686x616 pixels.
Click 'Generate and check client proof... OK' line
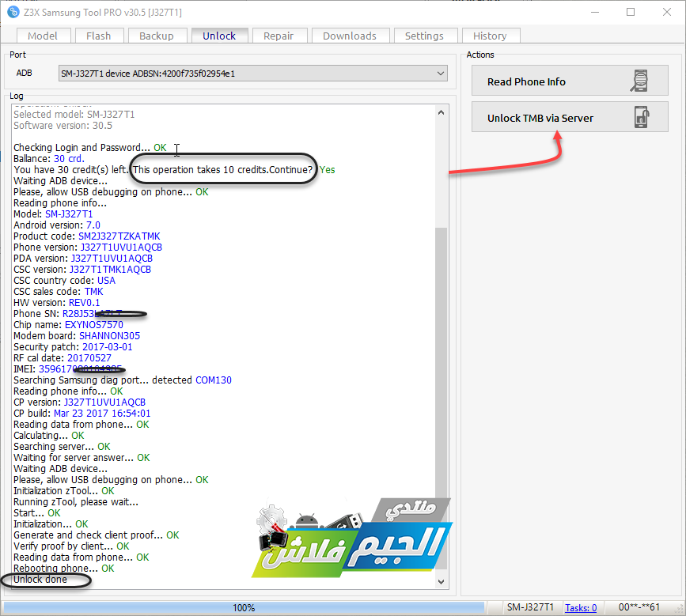tap(97, 535)
